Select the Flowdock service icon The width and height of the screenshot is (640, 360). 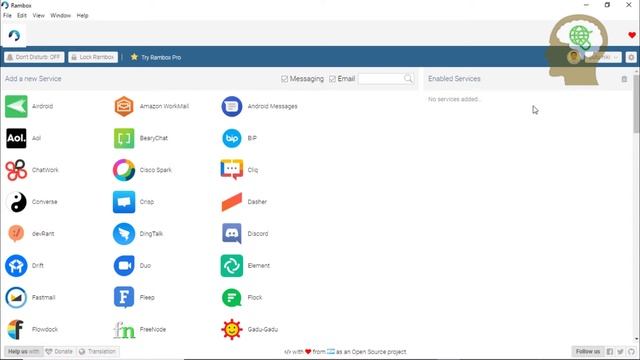coord(16,329)
